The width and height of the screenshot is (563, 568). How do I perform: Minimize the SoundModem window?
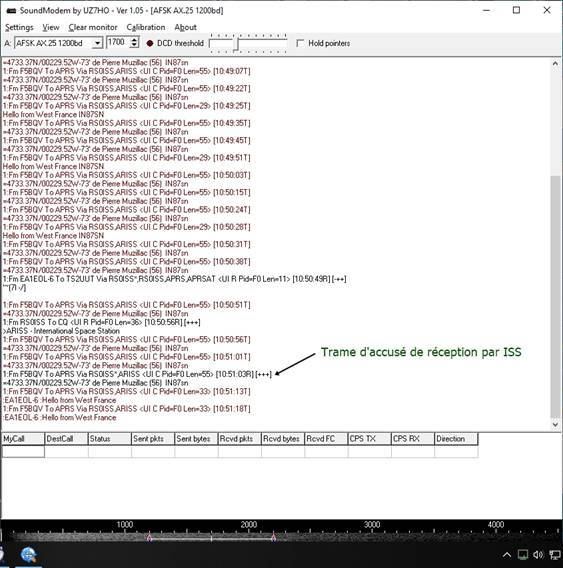[487, 11]
